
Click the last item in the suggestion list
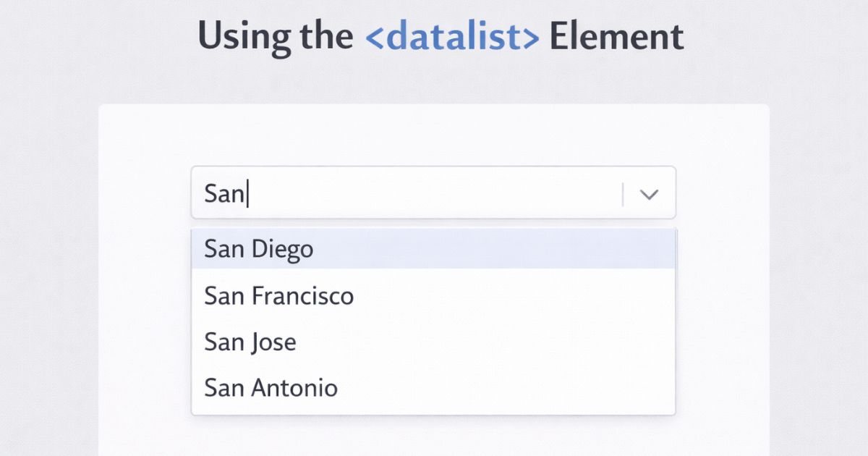pyautogui.click(x=433, y=388)
